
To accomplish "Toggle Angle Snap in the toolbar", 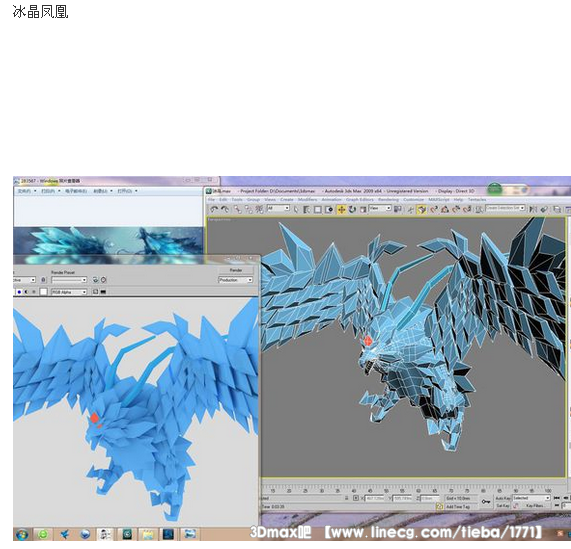I will 445,209.
